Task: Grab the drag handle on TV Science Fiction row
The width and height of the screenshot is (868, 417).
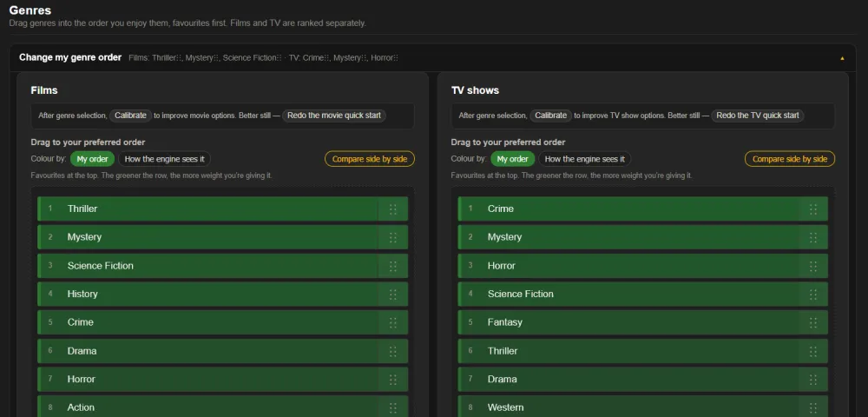Action: click(813, 294)
